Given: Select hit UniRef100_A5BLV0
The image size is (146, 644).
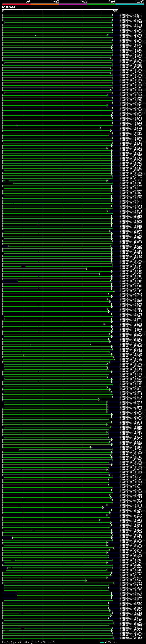Looking at the screenshot, I should click(x=131, y=15).
